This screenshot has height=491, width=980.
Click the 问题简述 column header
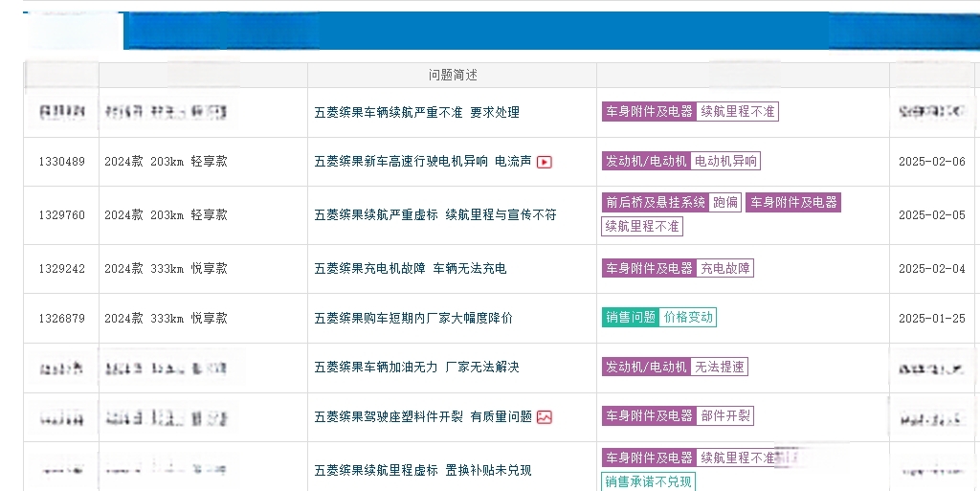(453, 75)
